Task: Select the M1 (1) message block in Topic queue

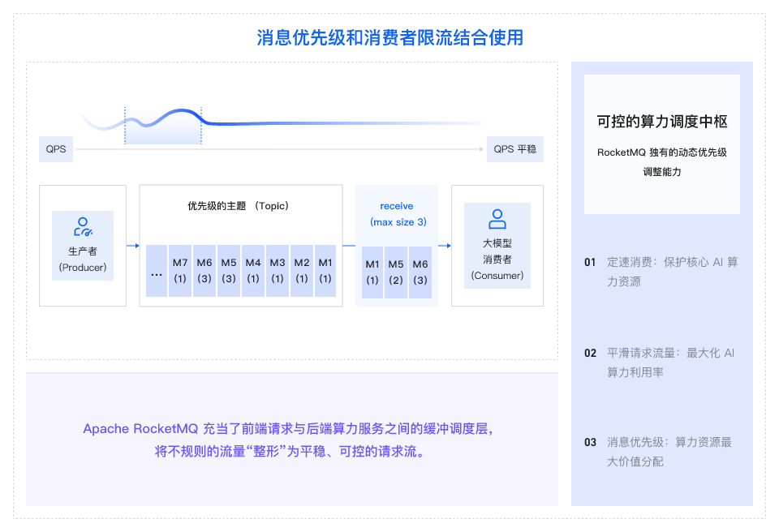Action: pyautogui.click(x=325, y=271)
